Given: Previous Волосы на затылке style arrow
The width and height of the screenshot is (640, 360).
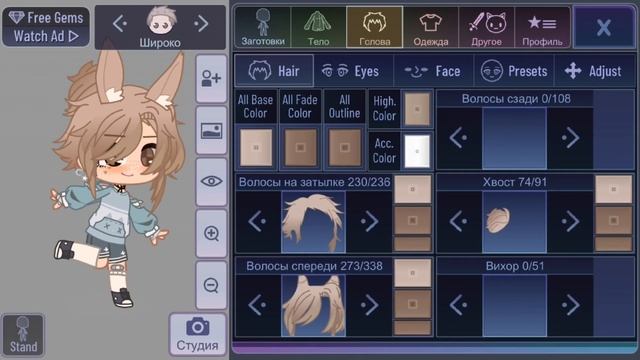Looking at the screenshot, I should pos(258,221).
